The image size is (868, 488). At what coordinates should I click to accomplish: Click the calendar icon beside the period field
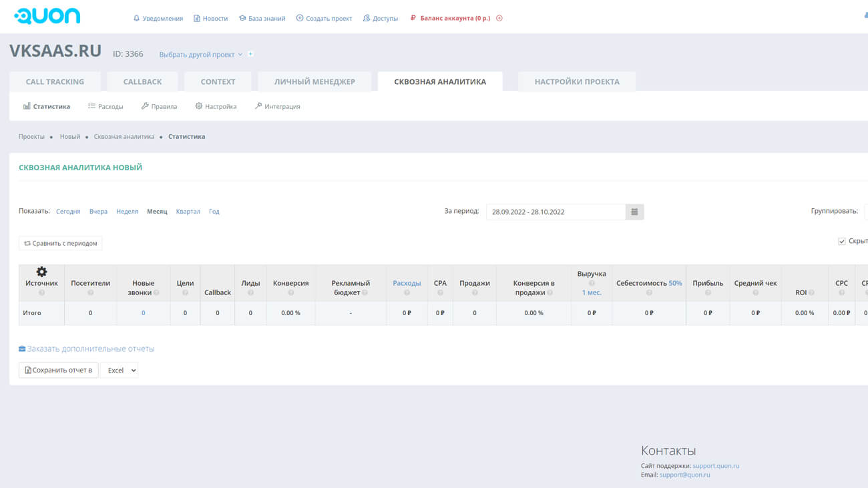634,212
